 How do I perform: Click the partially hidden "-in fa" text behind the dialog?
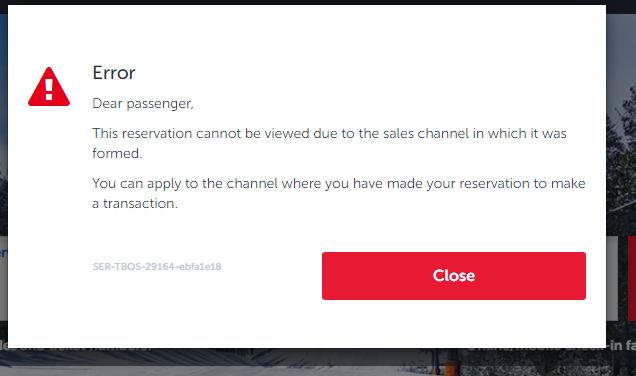click(621, 345)
